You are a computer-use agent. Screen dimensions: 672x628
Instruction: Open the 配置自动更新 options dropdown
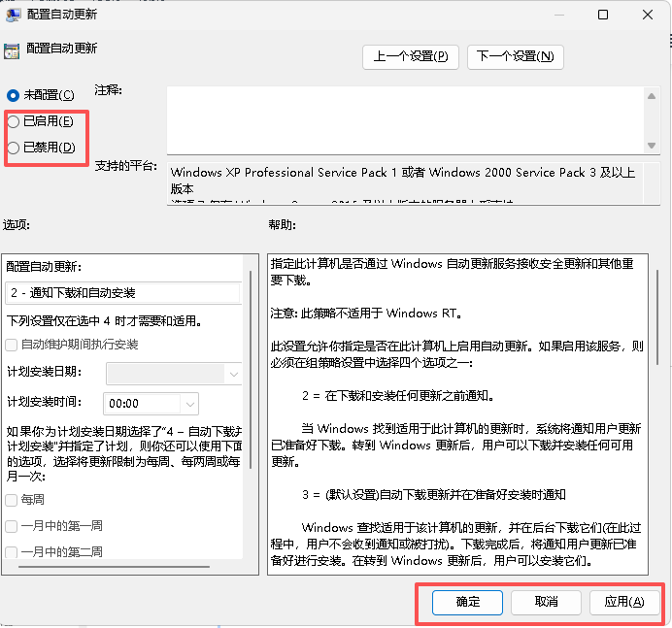(x=123, y=292)
